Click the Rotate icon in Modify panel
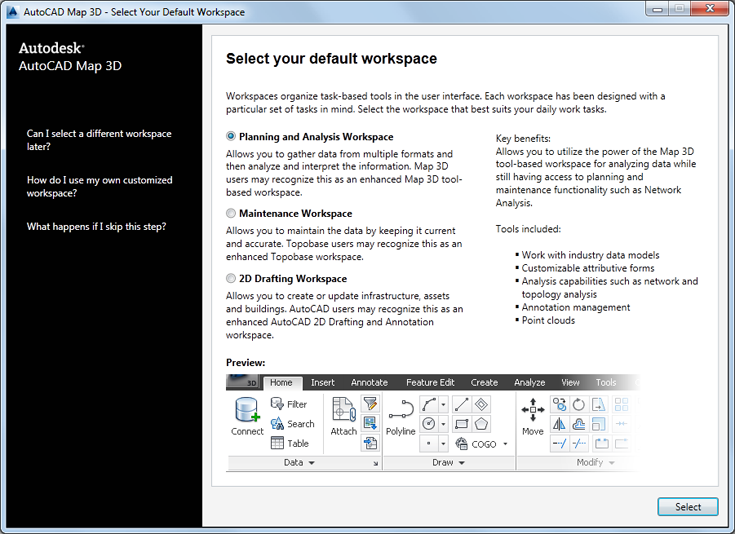This screenshot has width=735, height=534. [x=578, y=404]
